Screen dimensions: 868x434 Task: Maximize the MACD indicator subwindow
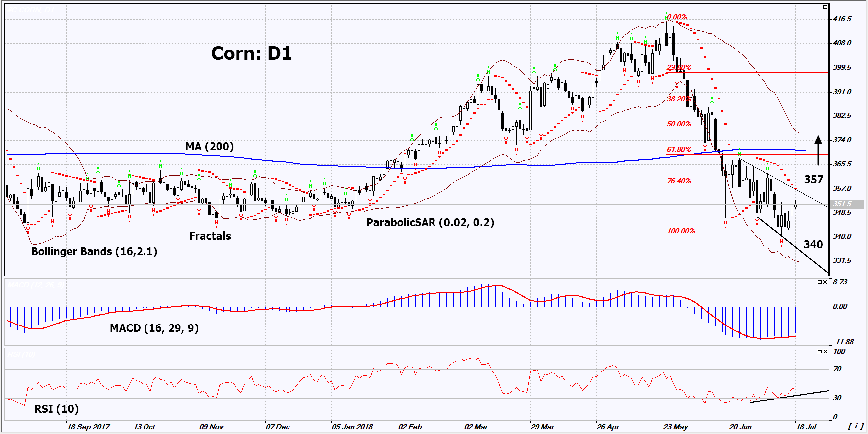[820, 282]
